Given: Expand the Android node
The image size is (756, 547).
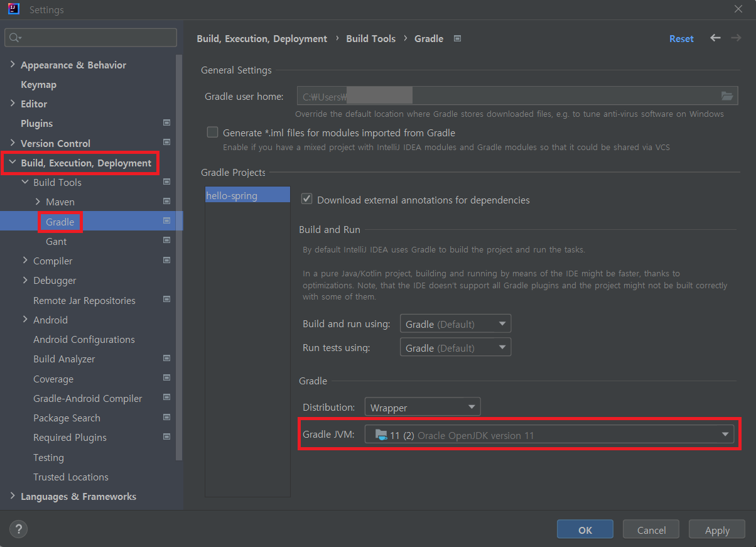Looking at the screenshot, I should pos(25,319).
